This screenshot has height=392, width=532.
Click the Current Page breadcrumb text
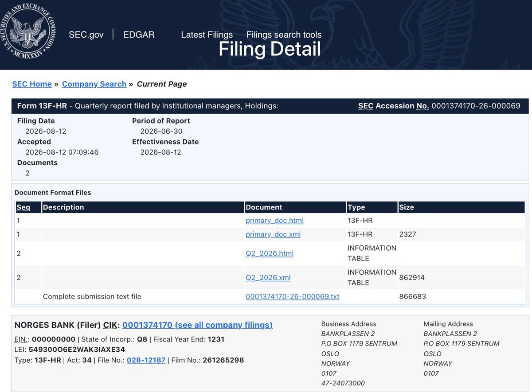pos(162,84)
